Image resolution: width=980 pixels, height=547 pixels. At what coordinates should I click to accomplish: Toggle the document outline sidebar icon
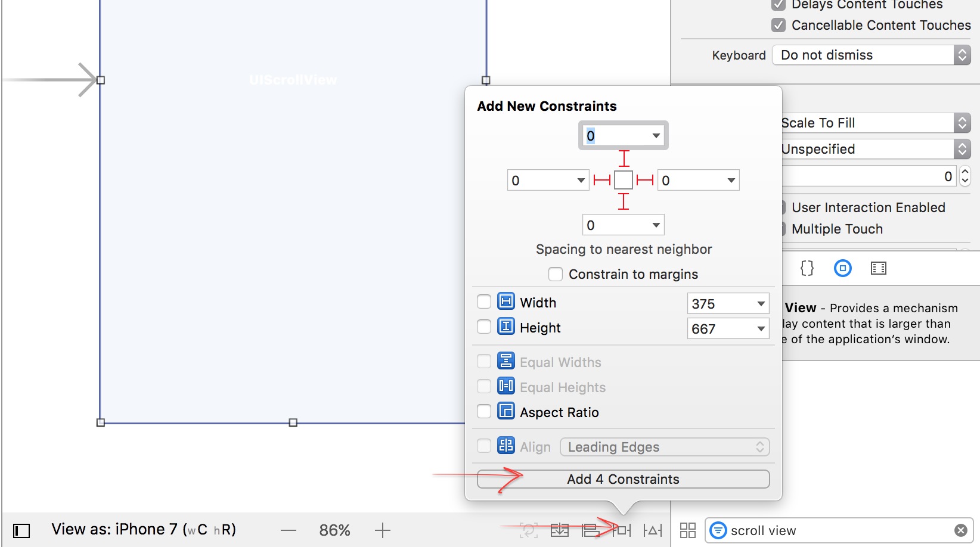click(21, 530)
